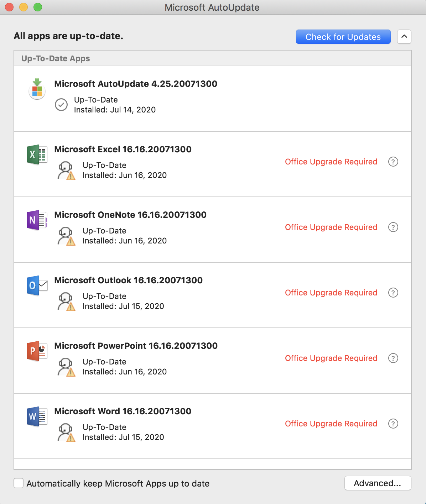
Task: Click the checkmark status icon under AutoUpdate
Action: [x=61, y=105]
